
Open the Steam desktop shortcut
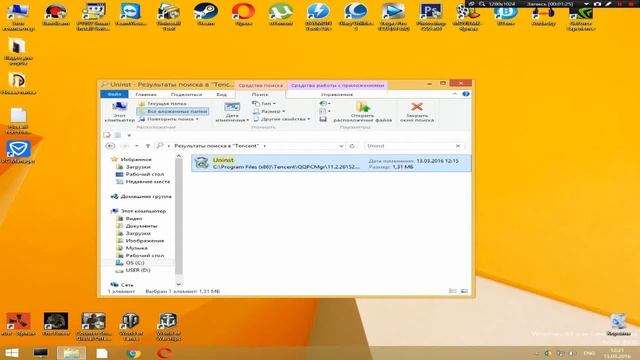206,15
